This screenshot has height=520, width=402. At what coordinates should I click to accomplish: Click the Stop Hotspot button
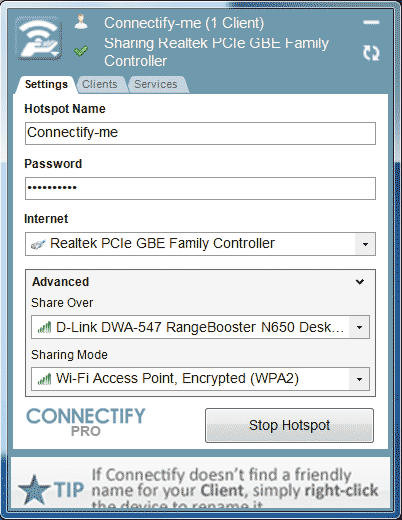pos(289,425)
